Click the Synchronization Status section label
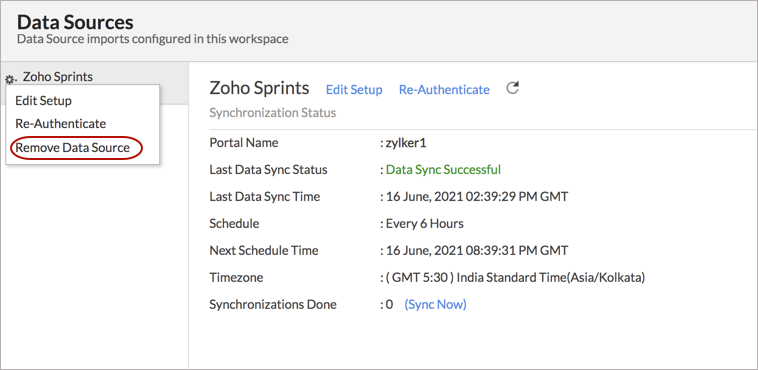This screenshot has width=758, height=370. tap(273, 113)
